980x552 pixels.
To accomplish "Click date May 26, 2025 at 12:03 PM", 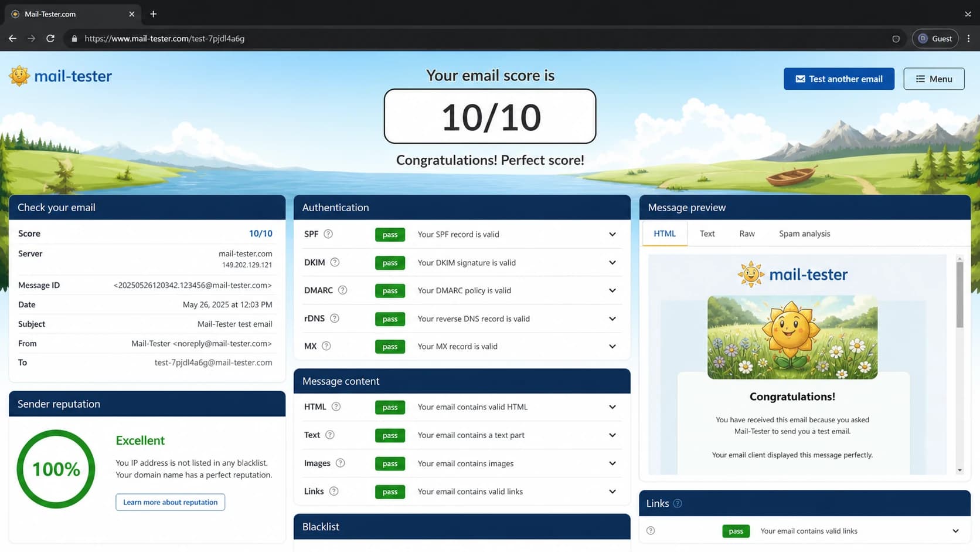I will click(227, 304).
